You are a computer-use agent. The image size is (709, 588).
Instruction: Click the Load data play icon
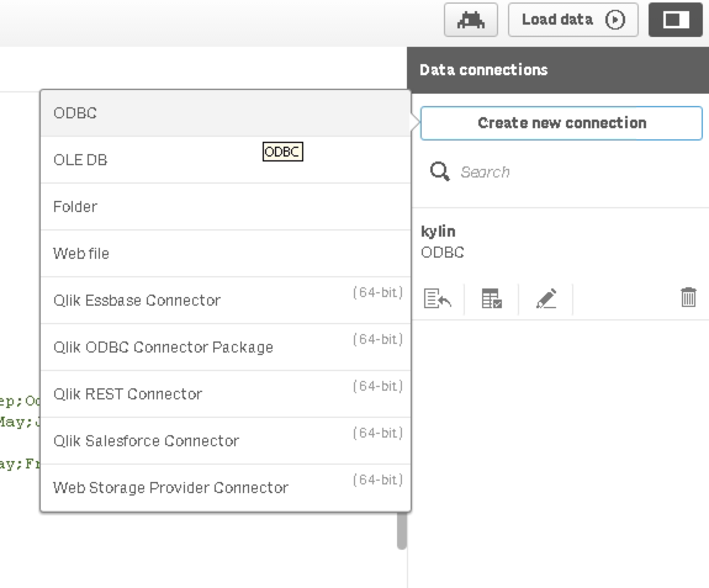click(615, 20)
